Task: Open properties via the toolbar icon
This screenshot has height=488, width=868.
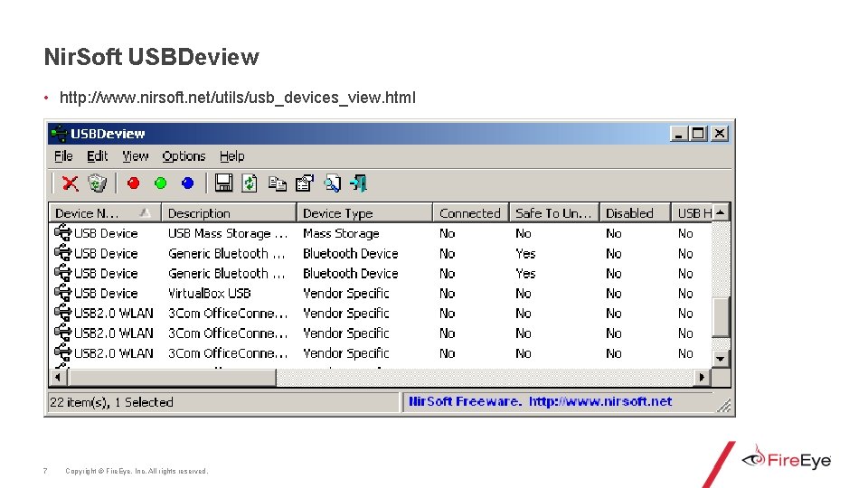Action: tap(305, 183)
